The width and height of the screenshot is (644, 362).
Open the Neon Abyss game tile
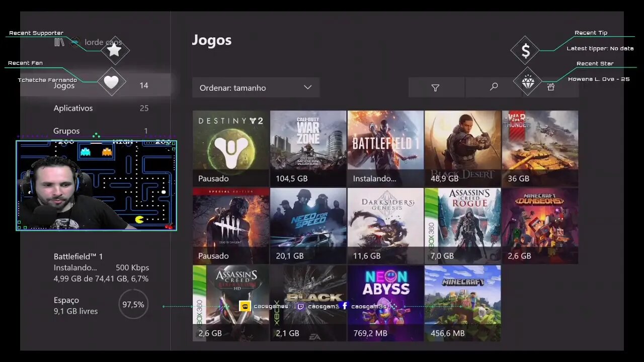click(385, 303)
